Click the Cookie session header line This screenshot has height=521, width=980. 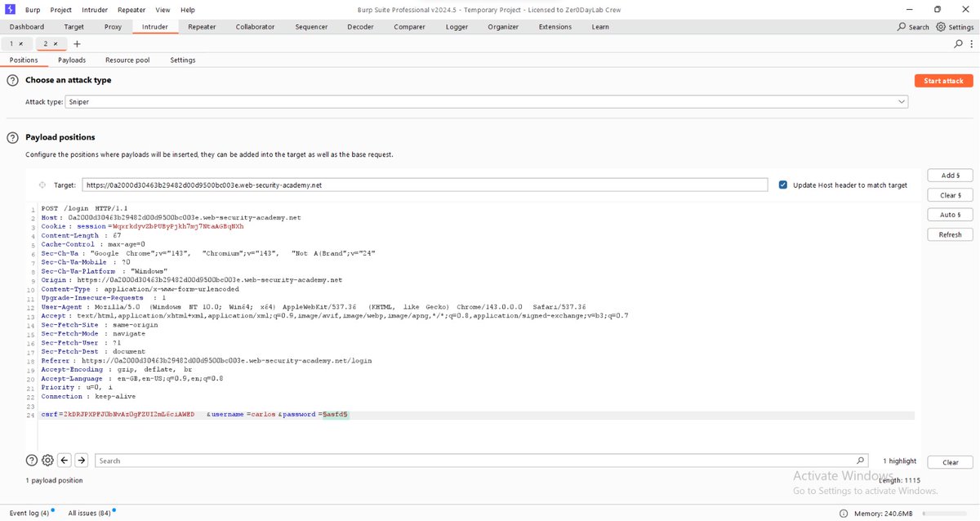(x=143, y=226)
